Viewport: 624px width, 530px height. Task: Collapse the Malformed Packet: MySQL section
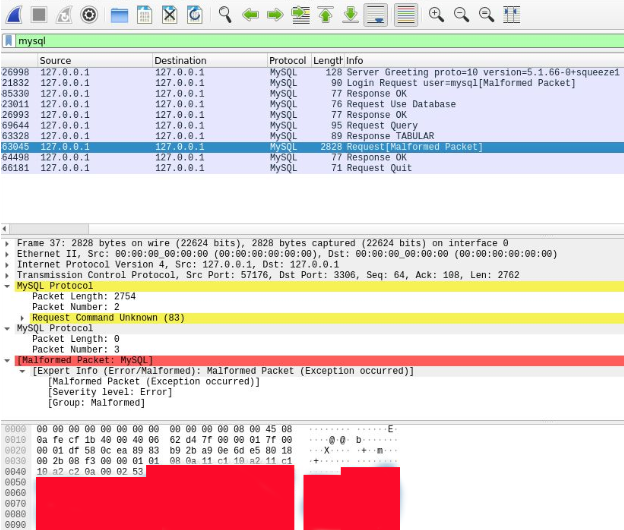point(8,360)
